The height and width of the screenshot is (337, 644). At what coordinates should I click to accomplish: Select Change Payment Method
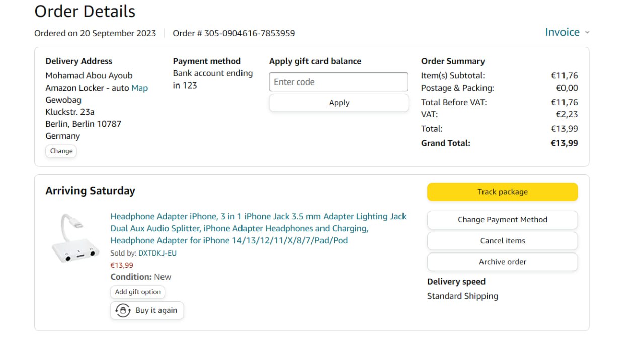502,220
